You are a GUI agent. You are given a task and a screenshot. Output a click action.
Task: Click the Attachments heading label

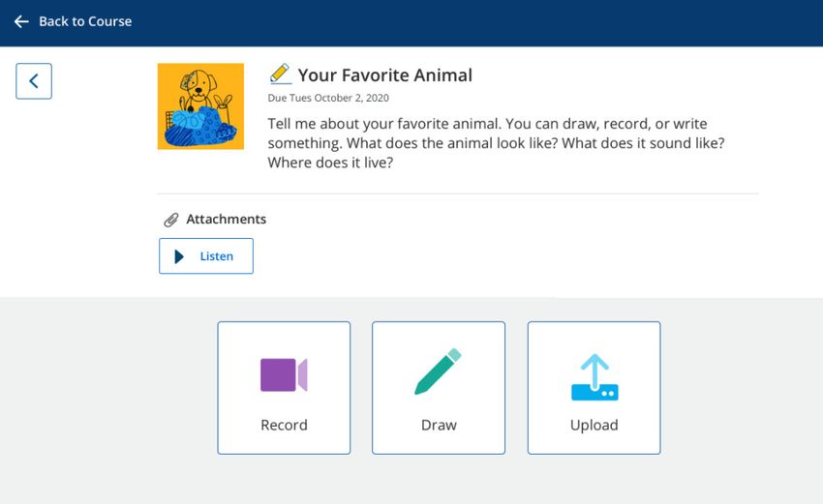click(x=227, y=220)
